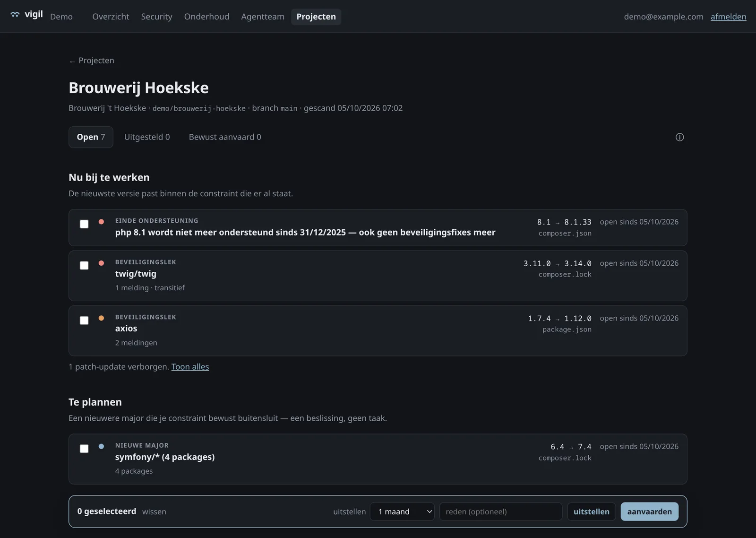
Task: Click blue status dot on symfony row
Action: pyautogui.click(x=101, y=446)
